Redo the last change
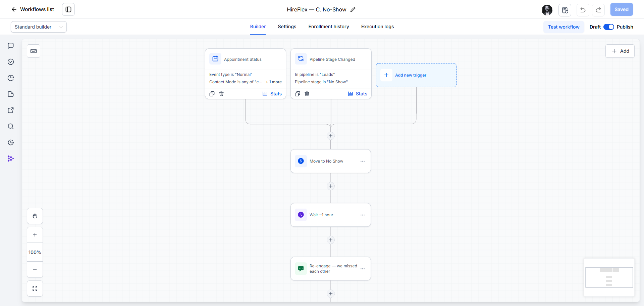 pyautogui.click(x=598, y=10)
